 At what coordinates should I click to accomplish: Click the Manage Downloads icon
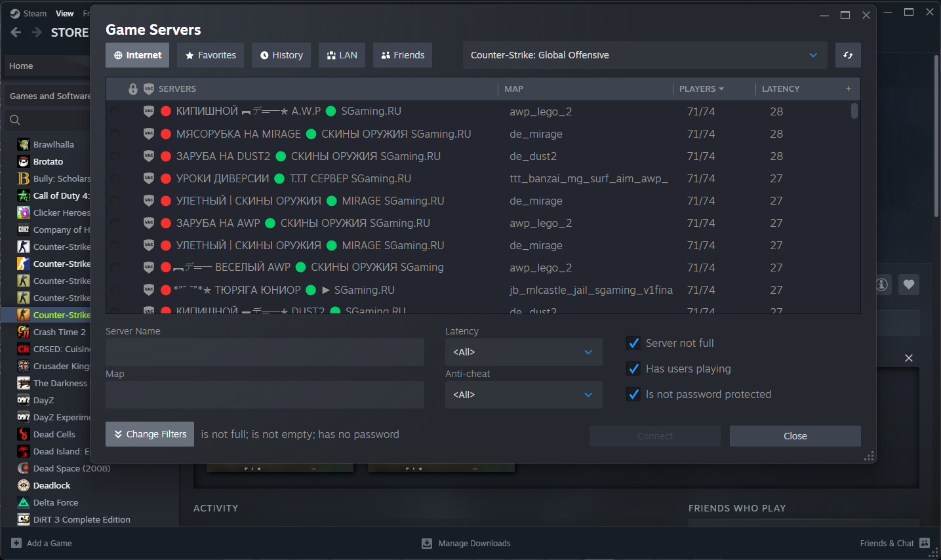coord(427,543)
